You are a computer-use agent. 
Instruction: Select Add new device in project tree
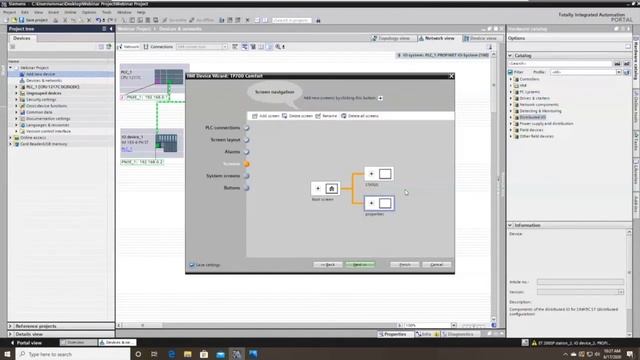click(x=40, y=74)
